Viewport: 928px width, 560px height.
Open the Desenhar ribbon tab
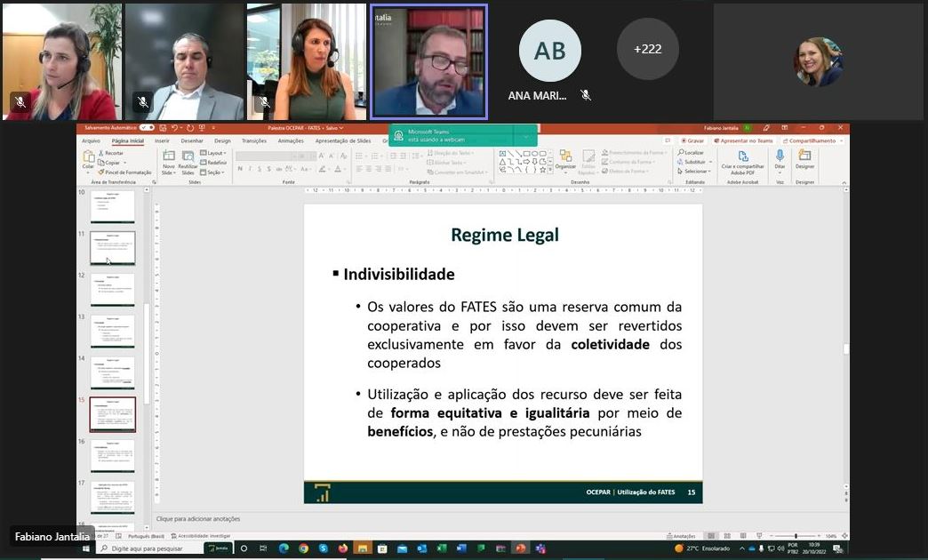point(192,140)
